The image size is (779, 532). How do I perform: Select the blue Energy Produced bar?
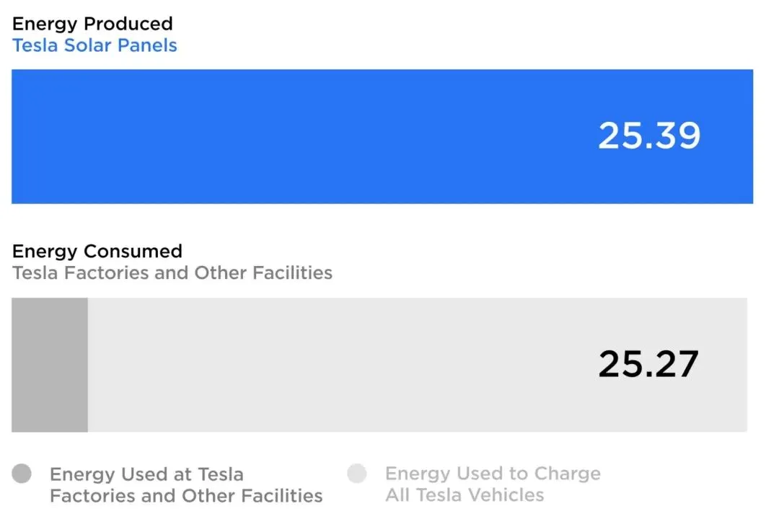pyautogui.click(x=382, y=136)
